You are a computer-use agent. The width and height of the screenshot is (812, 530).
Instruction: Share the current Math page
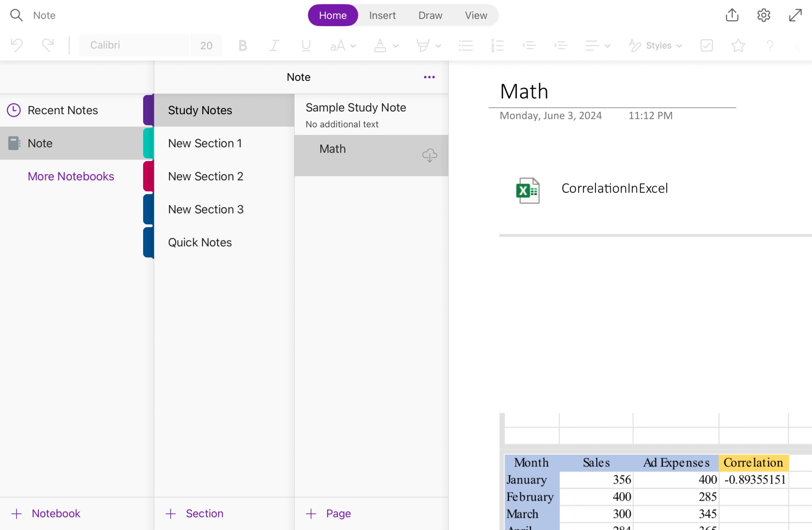[732, 15]
